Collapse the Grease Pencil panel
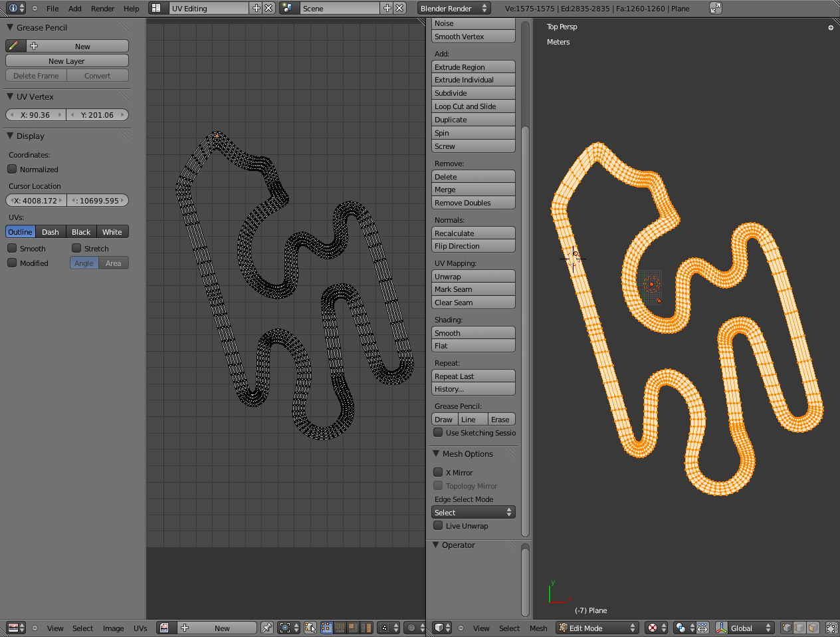The image size is (840, 637). point(10,27)
